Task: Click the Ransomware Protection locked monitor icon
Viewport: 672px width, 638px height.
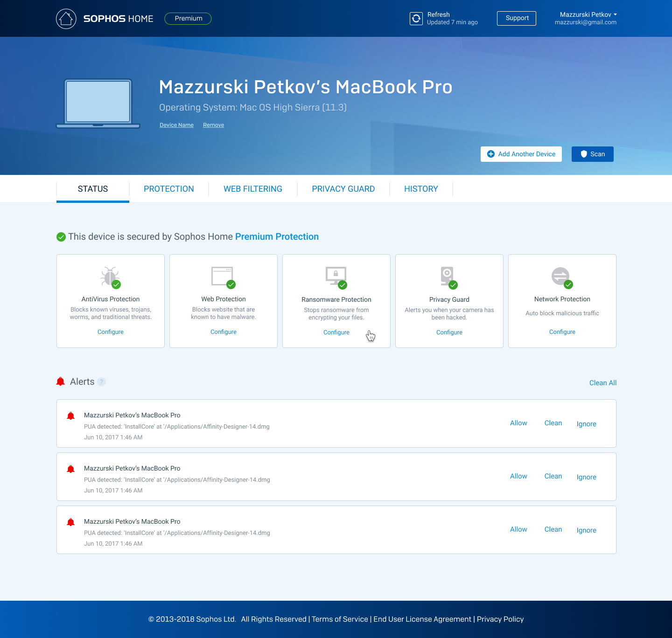Action: (x=336, y=277)
